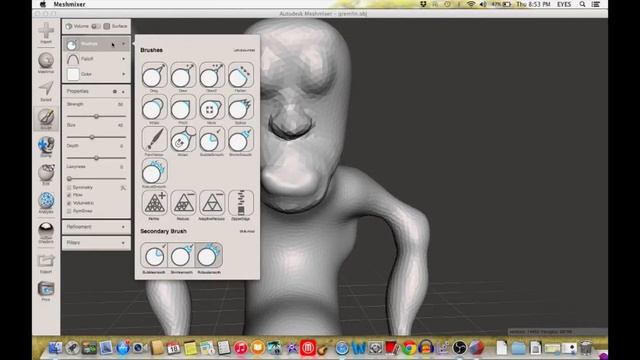Click the Wi-Fi status icon
Screen dimensions: 640x360
[x=471, y=4]
